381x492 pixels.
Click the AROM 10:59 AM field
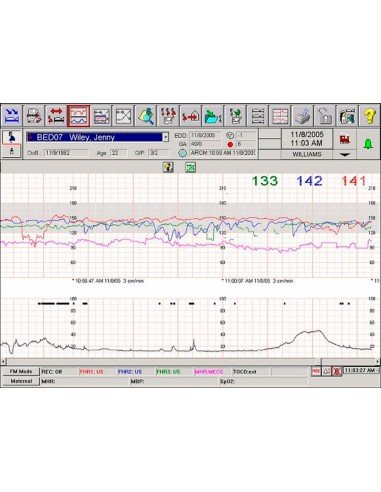223,153
